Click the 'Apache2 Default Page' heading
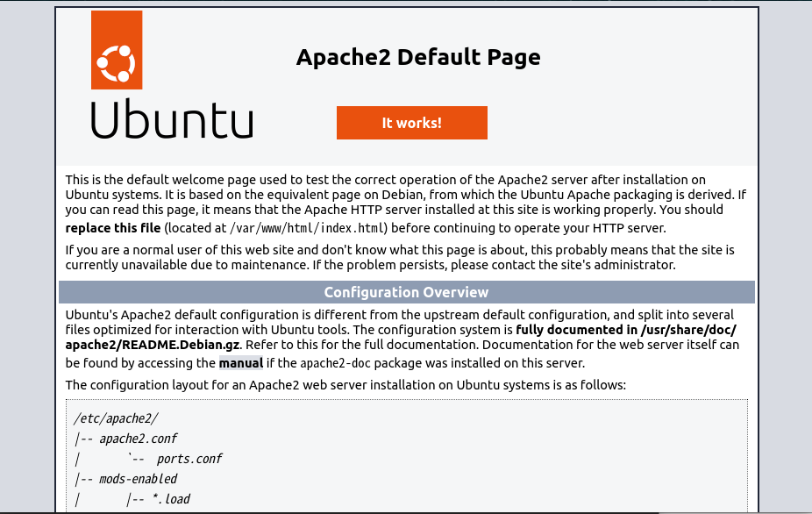Viewport: 812px width, 514px height. 418,57
